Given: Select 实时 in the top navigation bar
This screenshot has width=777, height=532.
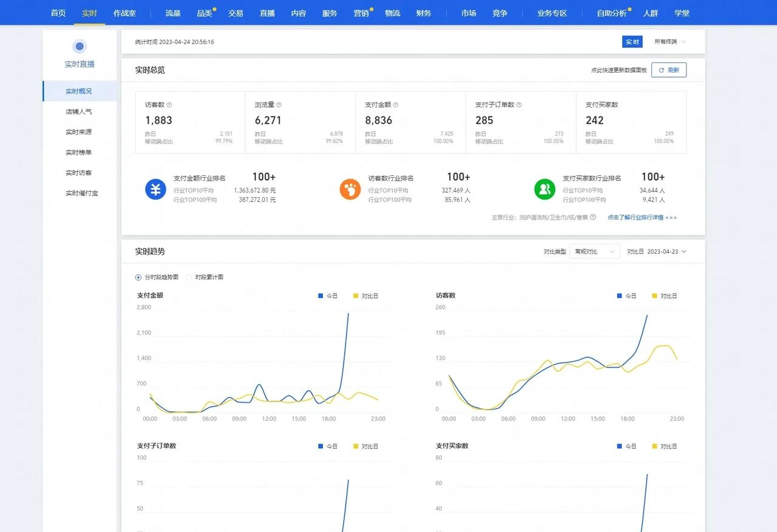Looking at the screenshot, I should 89,13.
